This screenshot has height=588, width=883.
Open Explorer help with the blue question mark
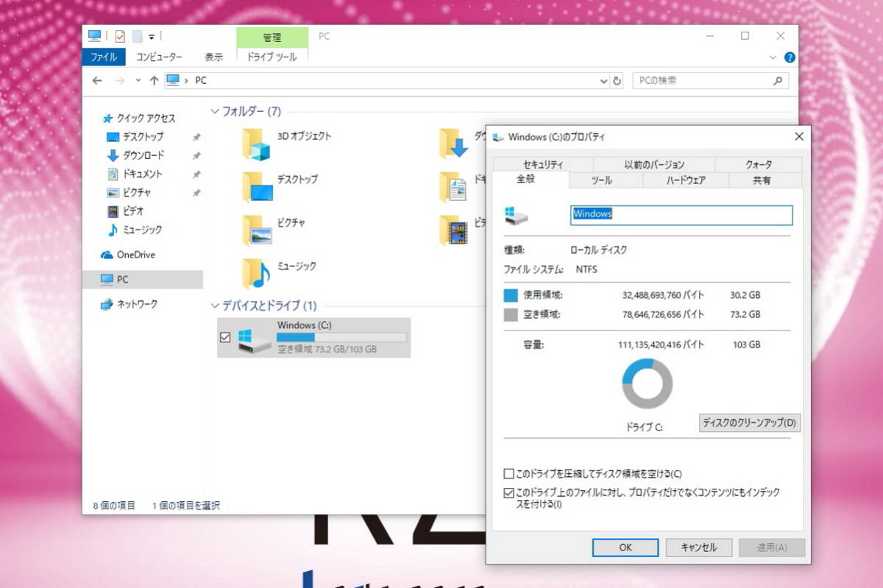coord(790,57)
